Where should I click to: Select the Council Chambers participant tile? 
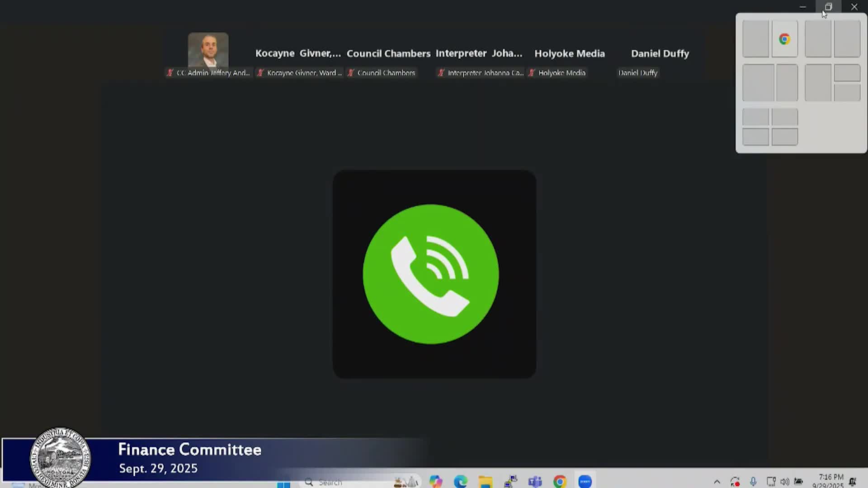[x=388, y=54]
